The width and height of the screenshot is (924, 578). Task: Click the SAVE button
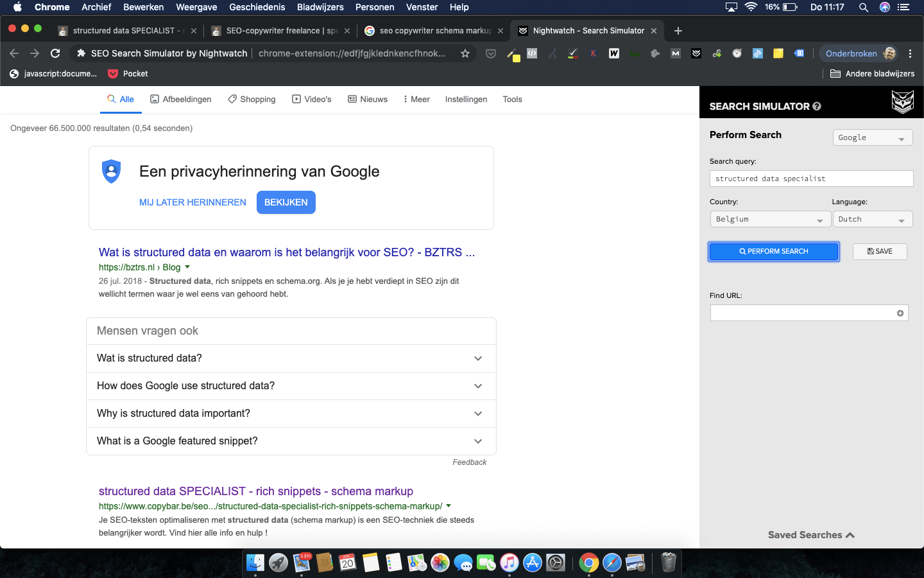pyautogui.click(x=880, y=252)
